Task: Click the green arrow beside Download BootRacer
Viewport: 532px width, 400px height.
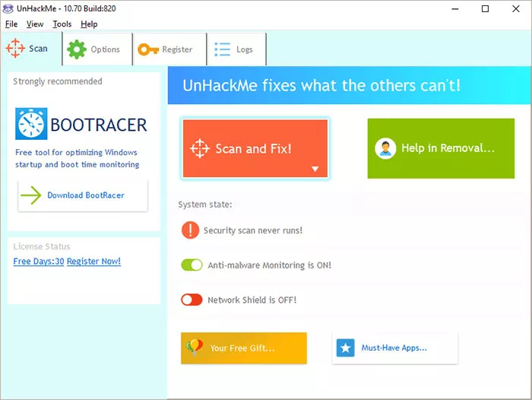Action: 31,195
